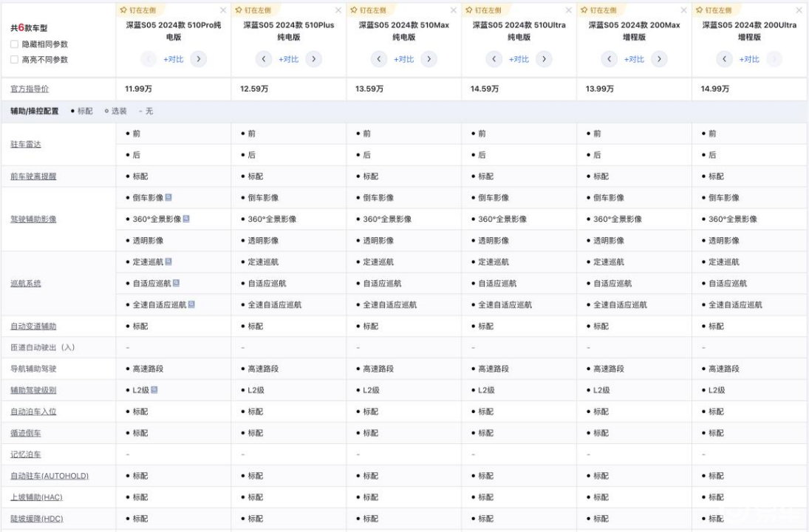Open the 辅助驾驶级别 parameter link
The image size is (809, 532).
(x=33, y=390)
